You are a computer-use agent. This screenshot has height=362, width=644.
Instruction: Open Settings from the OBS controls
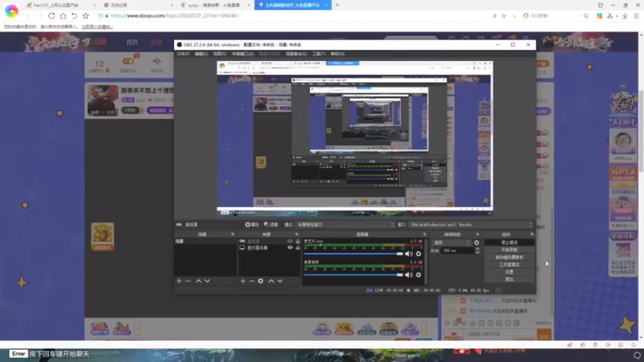510,272
